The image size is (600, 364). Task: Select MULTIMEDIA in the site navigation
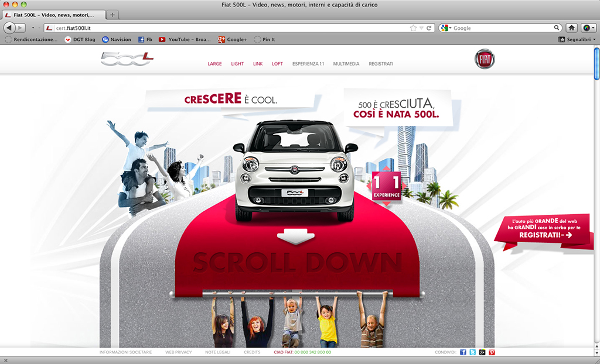[346, 64]
